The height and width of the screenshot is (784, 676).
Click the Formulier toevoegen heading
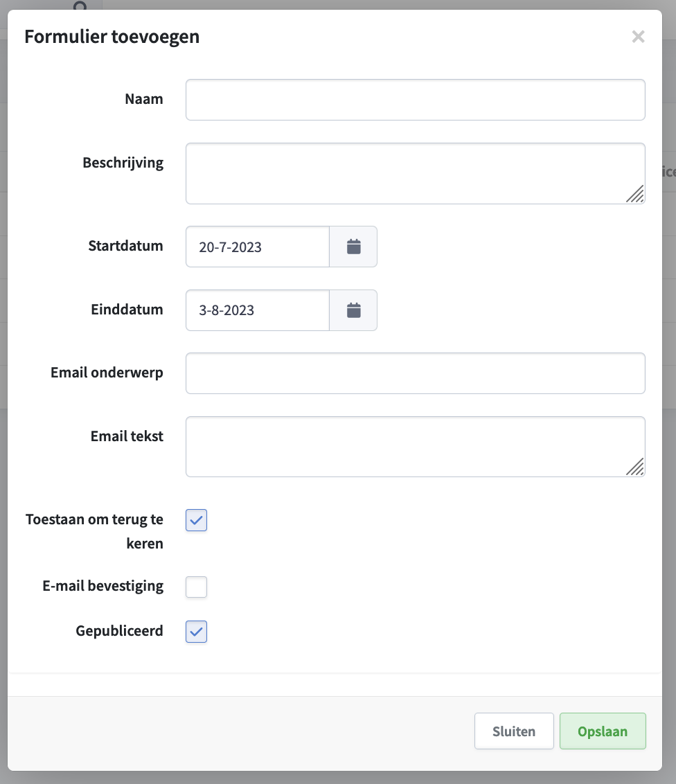[x=112, y=37]
